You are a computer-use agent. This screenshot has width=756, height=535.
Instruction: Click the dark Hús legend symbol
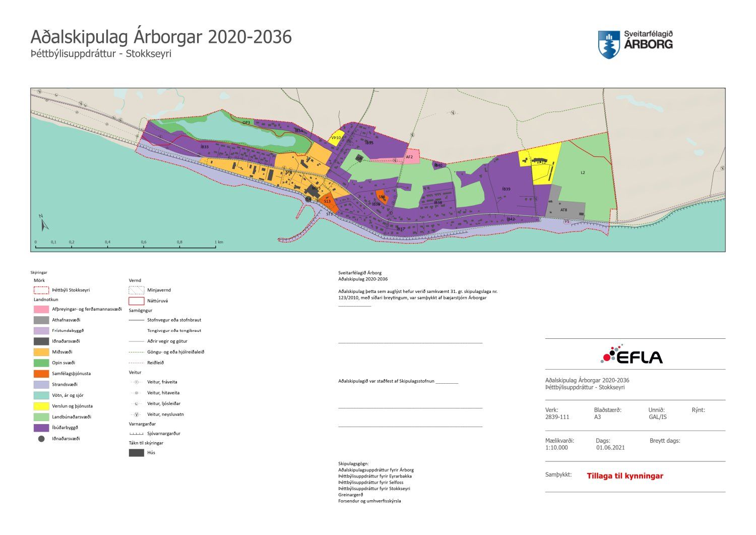(x=137, y=453)
